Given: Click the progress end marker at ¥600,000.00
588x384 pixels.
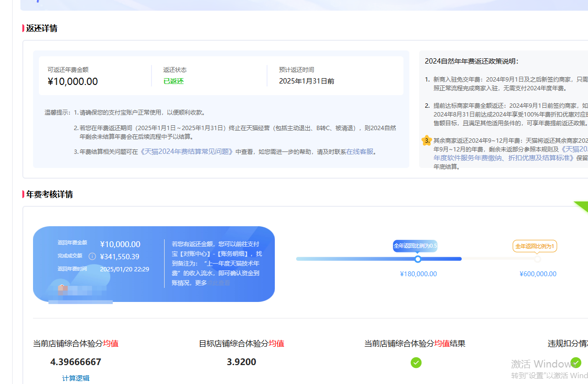Looking at the screenshot, I should pyautogui.click(x=537, y=259).
